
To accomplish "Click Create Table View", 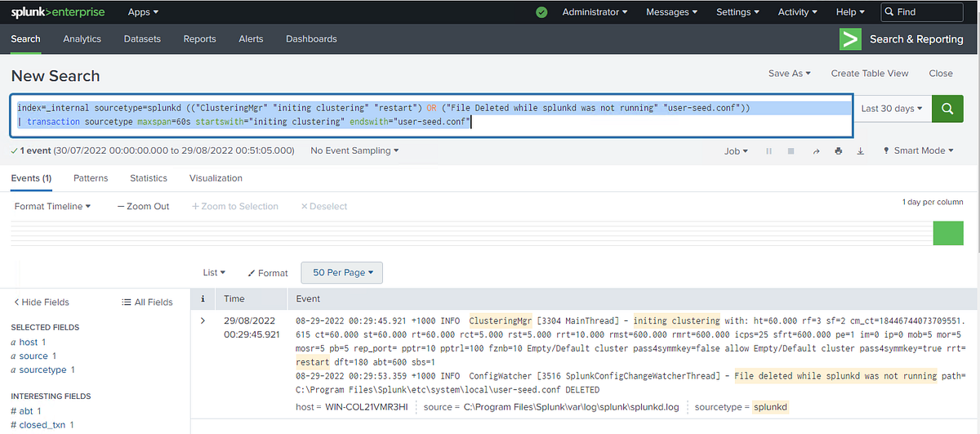I will 870,74.
